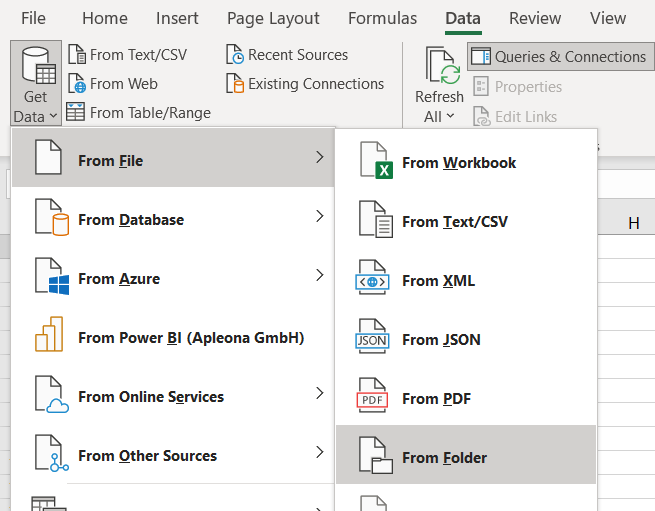Choose From Workbook in submenu
Image resolution: width=655 pixels, height=511 pixels.
pyautogui.click(x=466, y=160)
